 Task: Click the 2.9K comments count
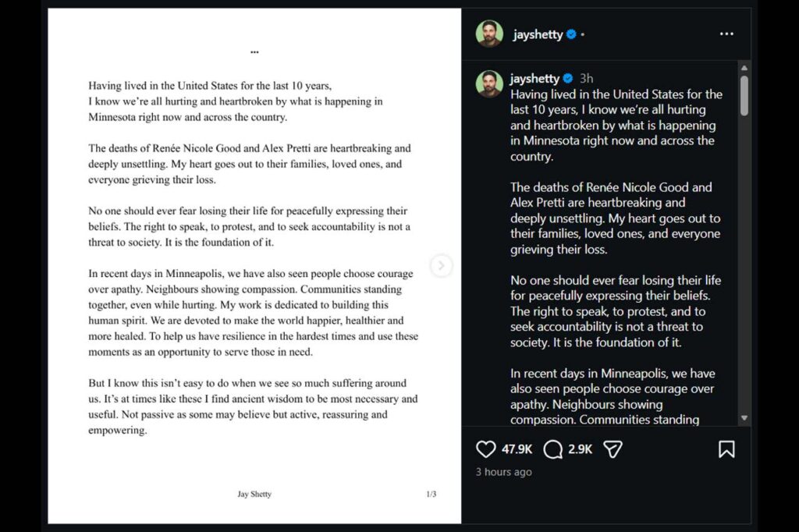[x=580, y=449]
